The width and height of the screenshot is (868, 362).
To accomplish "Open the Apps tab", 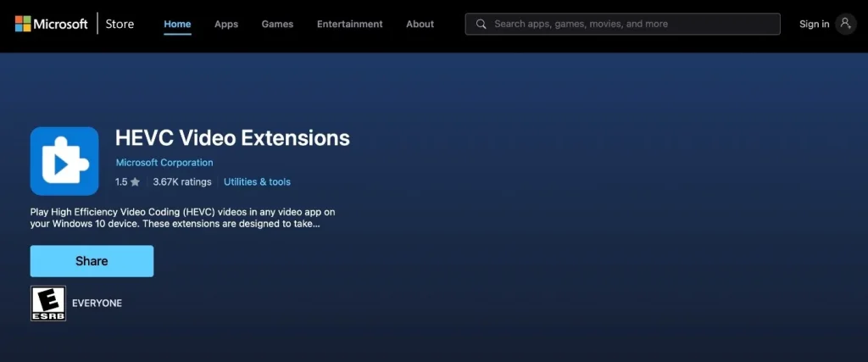I will click(x=225, y=24).
